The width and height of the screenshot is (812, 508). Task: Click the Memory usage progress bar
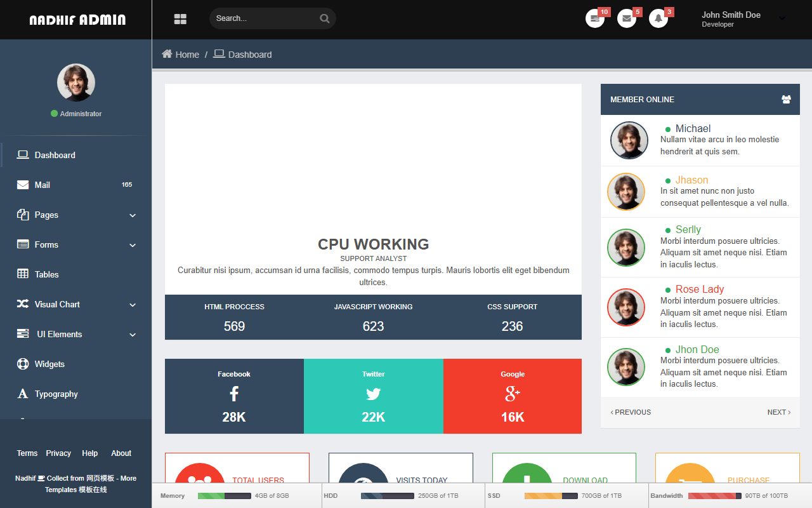(x=225, y=496)
